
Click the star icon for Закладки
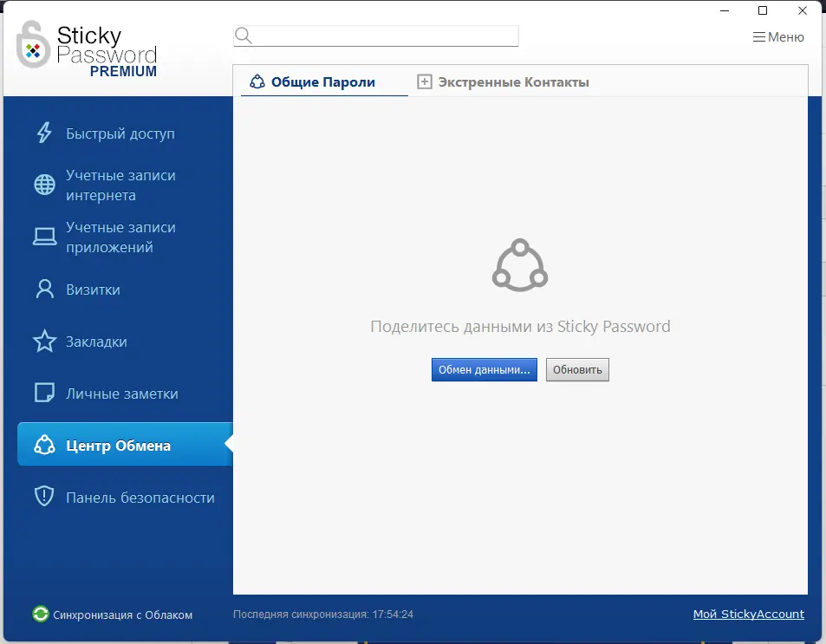[x=44, y=341]
